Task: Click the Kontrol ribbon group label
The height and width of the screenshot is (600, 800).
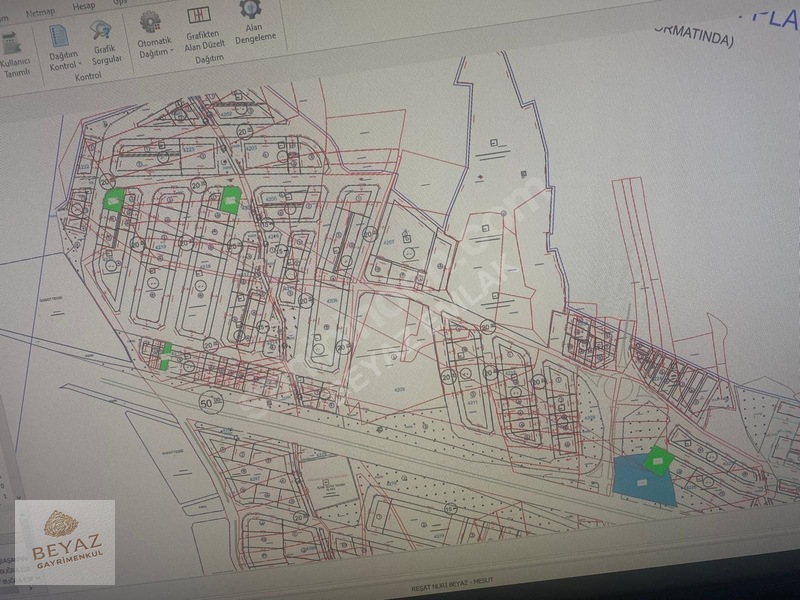Action: point(88,77)
